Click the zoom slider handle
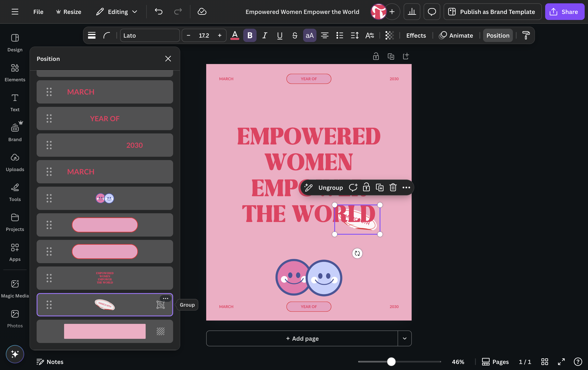This screenshot has width=588, height=370. pyautogui.click(x=391, y=361)
